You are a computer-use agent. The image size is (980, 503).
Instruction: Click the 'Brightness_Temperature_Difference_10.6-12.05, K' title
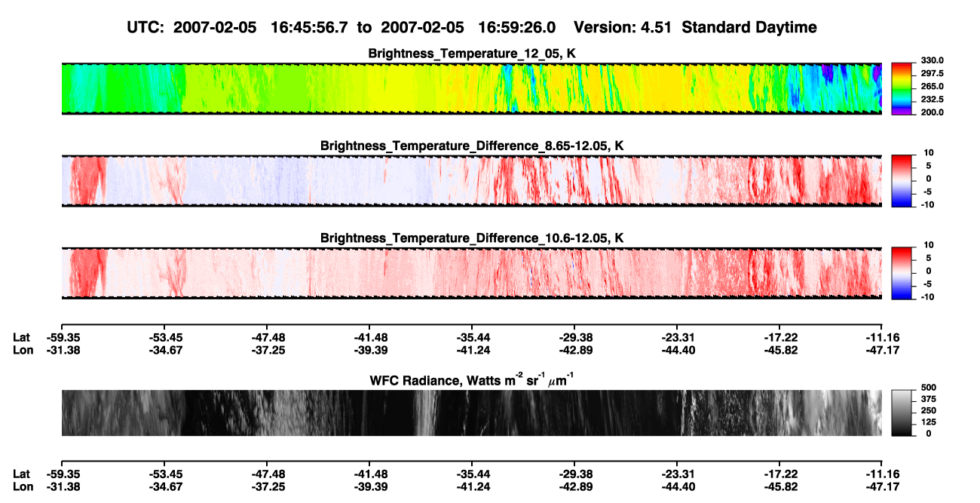pos(472,238)
